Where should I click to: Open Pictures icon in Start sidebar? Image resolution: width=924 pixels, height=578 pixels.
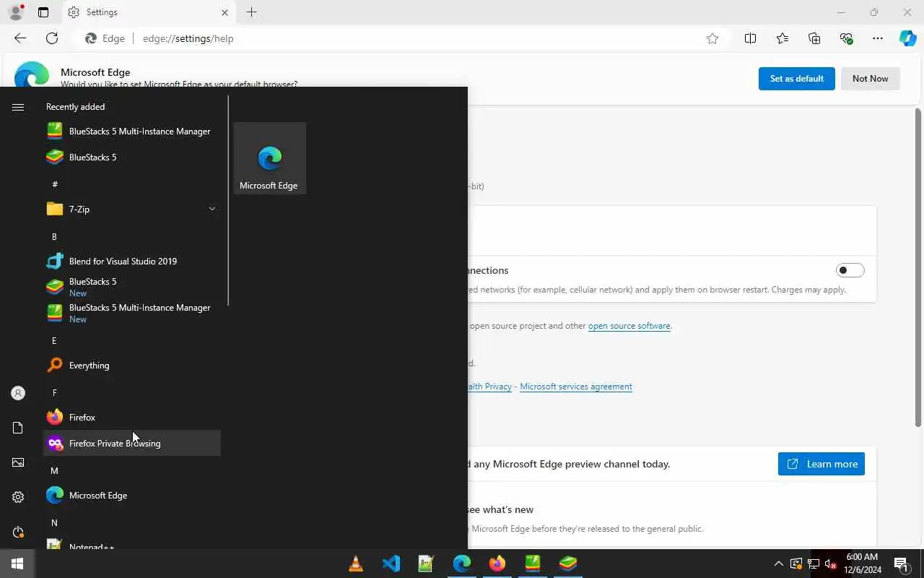click(18, 462)
